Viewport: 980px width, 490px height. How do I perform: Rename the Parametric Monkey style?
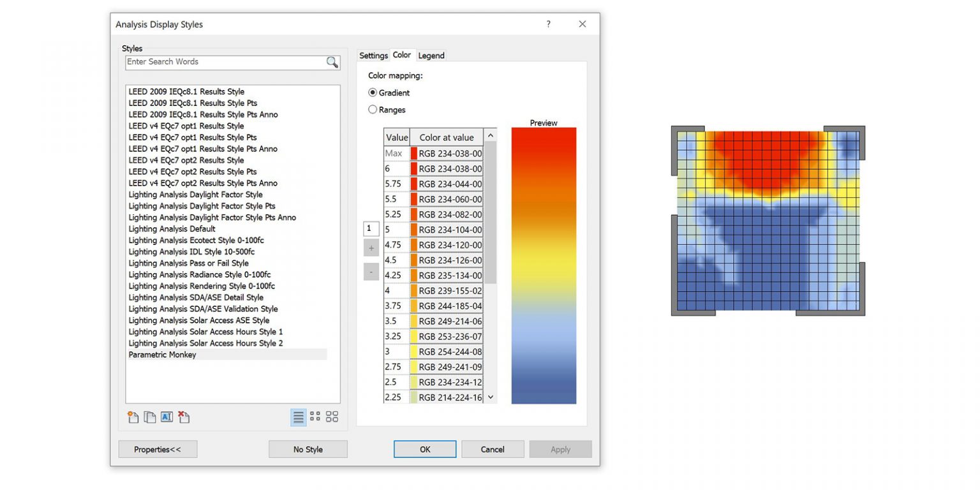[167, 417]
